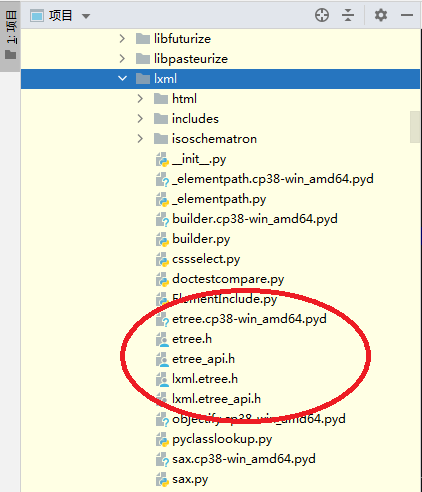Select file builder.cp38-win_amd64.pyd

[255, 219]
